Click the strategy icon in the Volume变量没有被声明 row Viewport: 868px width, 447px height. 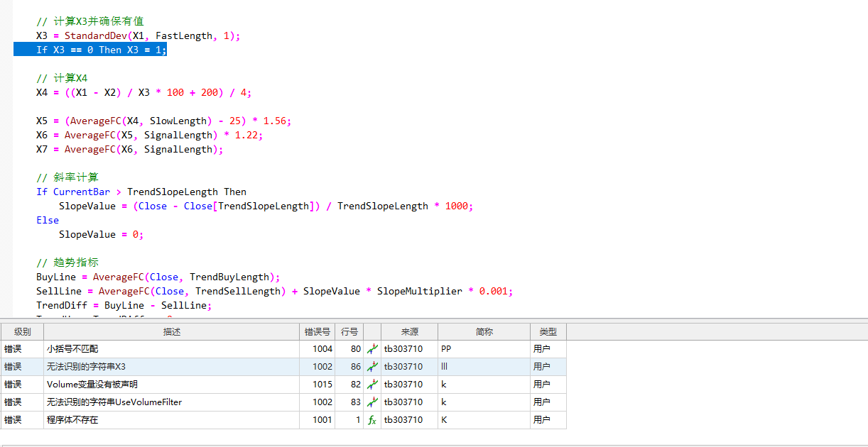(372, 385)
